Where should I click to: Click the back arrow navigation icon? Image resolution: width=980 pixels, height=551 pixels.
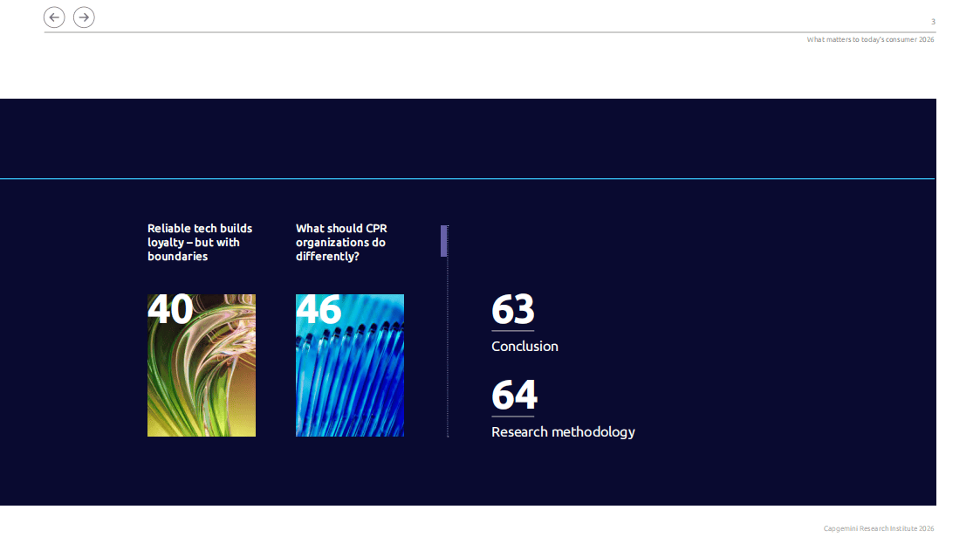click(54, 17)
